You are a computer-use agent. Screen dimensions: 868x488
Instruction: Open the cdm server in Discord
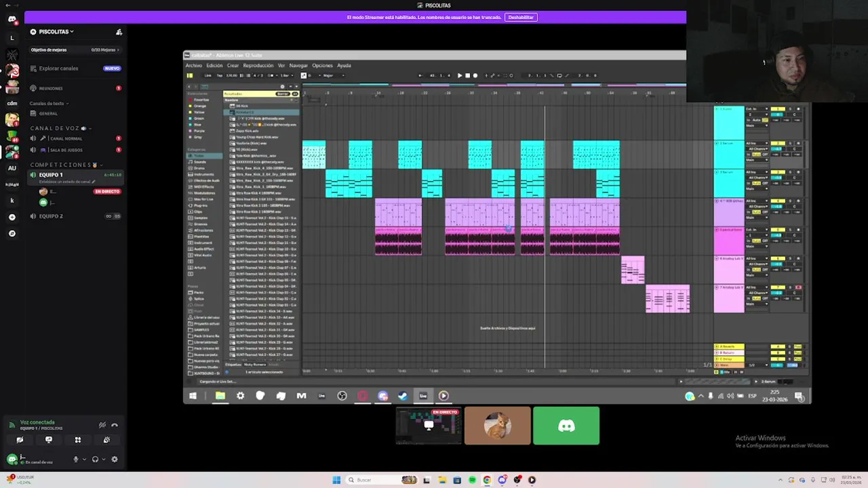click(x=12, y=103)
